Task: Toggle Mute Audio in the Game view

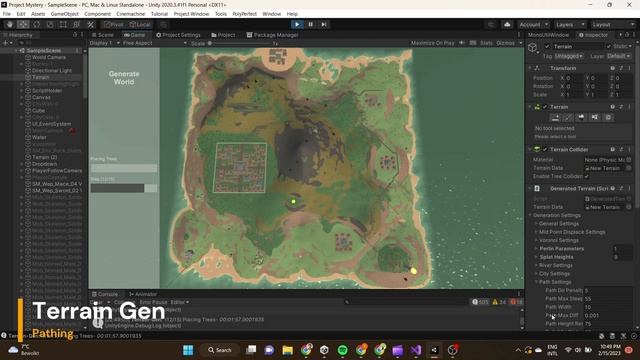Action: tap(462, 43)
